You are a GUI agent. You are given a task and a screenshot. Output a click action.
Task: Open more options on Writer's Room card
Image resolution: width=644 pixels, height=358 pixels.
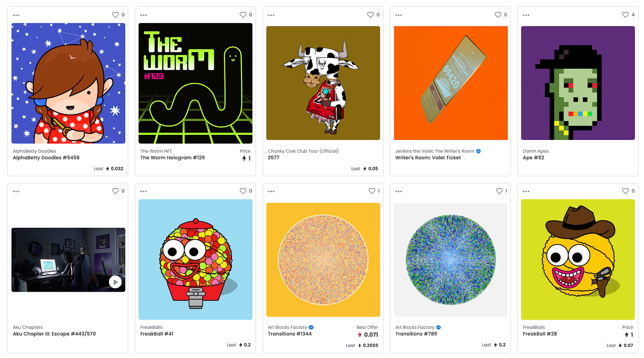[398, 15]
